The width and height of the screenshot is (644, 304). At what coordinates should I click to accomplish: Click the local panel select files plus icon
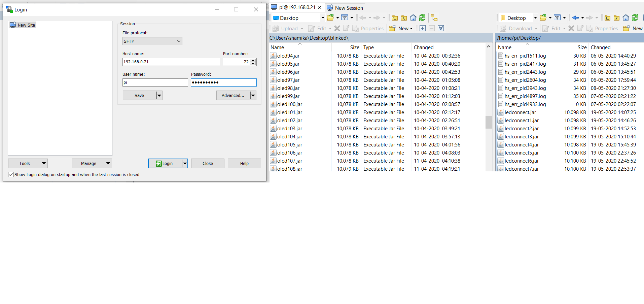[x=423, y=29]
